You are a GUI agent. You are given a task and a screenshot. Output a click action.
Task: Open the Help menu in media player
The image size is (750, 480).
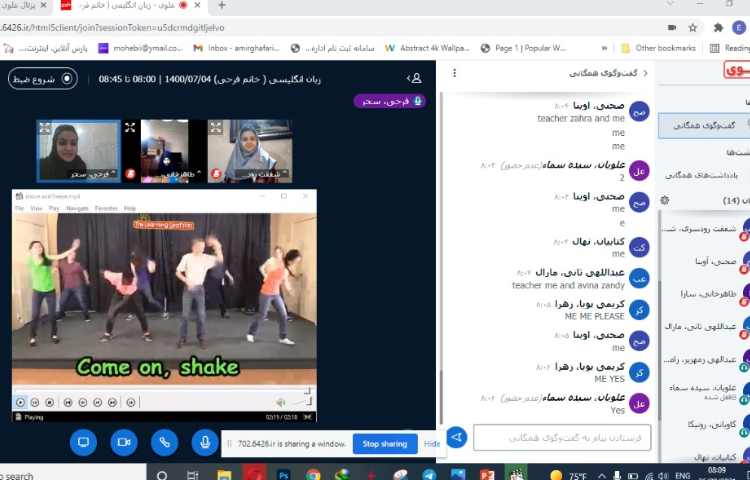[x=130, y=208]
